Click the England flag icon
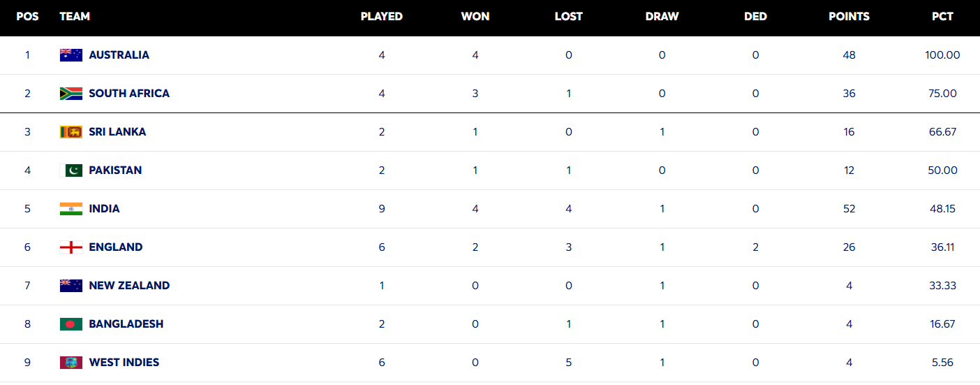This screenshot has height=385, width=980. 71,247
